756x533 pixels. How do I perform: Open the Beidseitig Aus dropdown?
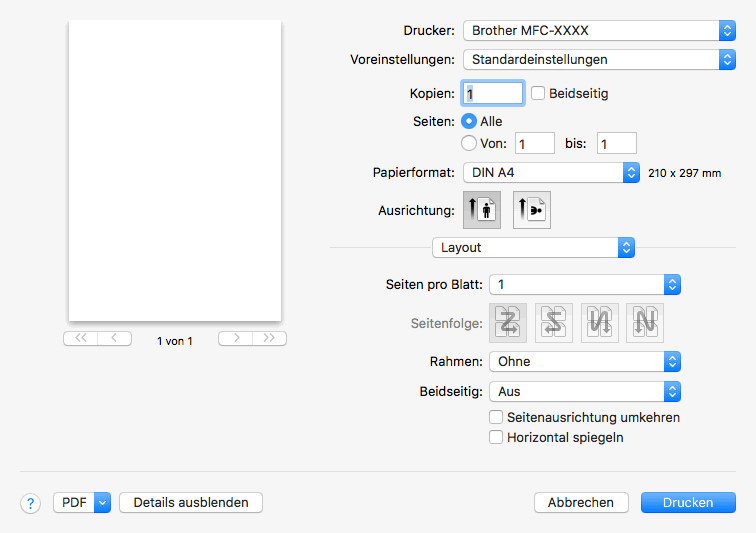(585, 391)
